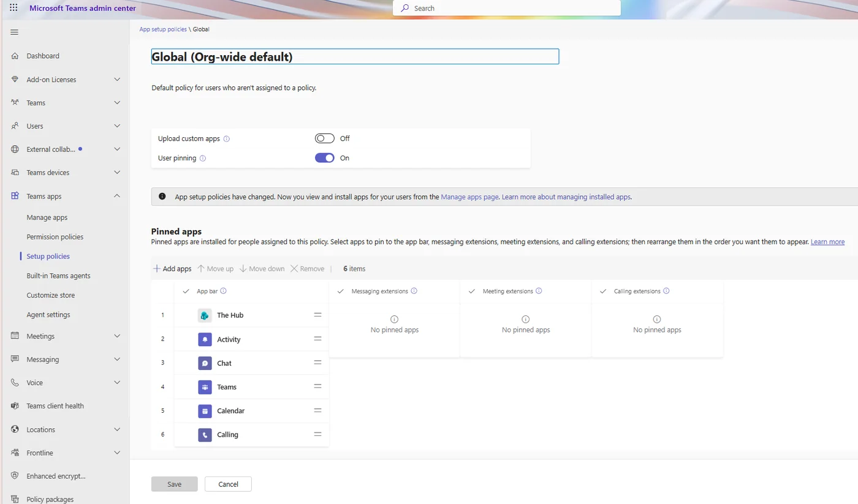Click the Save button

(x=175, y=484)
